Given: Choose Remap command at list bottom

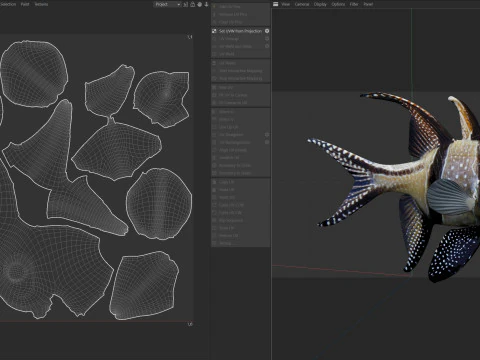Looking at the screenshot, I should pyautogui.click(x=240, y=243).
